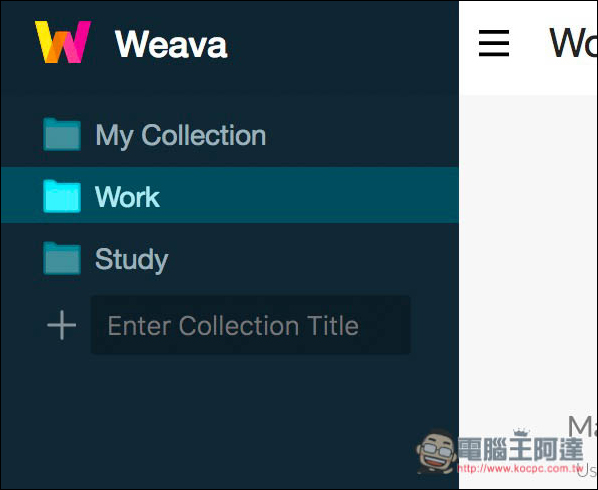This screenshot has width=598, height=490.
Task: Click the partially visible header title
Action: point(573,43)
